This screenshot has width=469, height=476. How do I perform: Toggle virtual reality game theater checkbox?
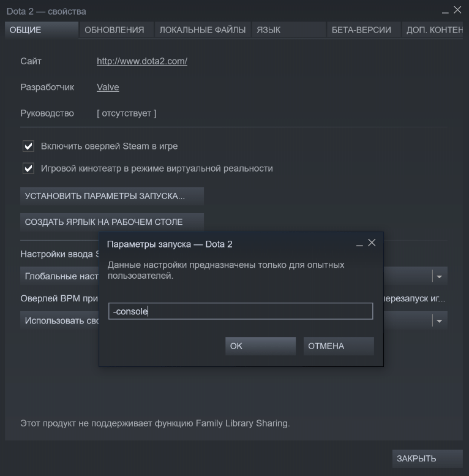[x=29, y=168]
